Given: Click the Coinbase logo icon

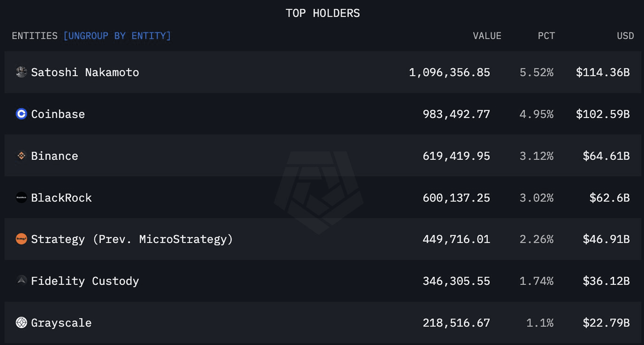Looking at the screenshot, I should click(22, 114).
